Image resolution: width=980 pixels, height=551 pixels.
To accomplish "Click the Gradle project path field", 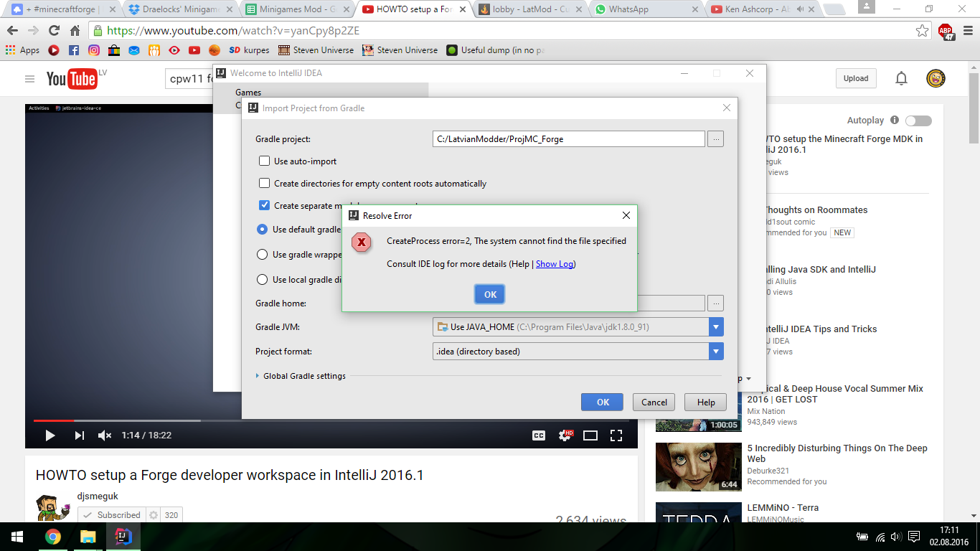I will pos(568,139).
